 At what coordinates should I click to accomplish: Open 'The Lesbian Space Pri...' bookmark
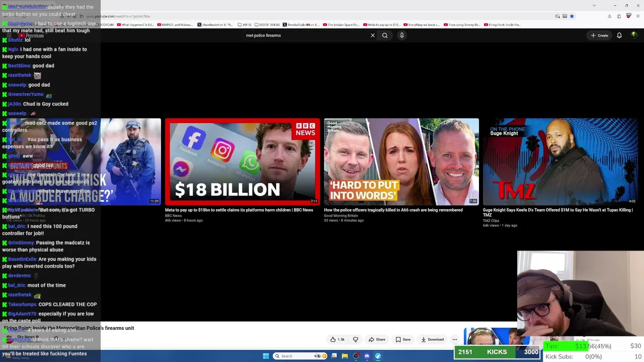tap(341, 25)
